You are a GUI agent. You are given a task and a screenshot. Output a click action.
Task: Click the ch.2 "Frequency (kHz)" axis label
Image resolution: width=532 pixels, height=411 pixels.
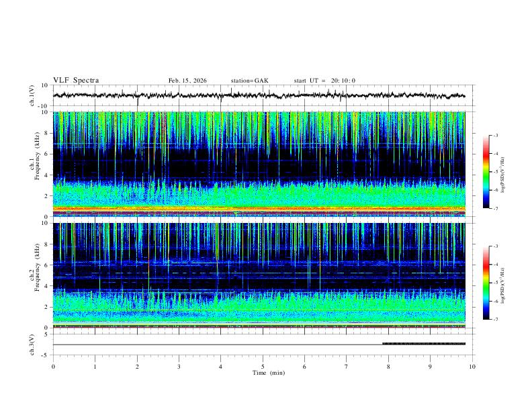click(37, 267)
